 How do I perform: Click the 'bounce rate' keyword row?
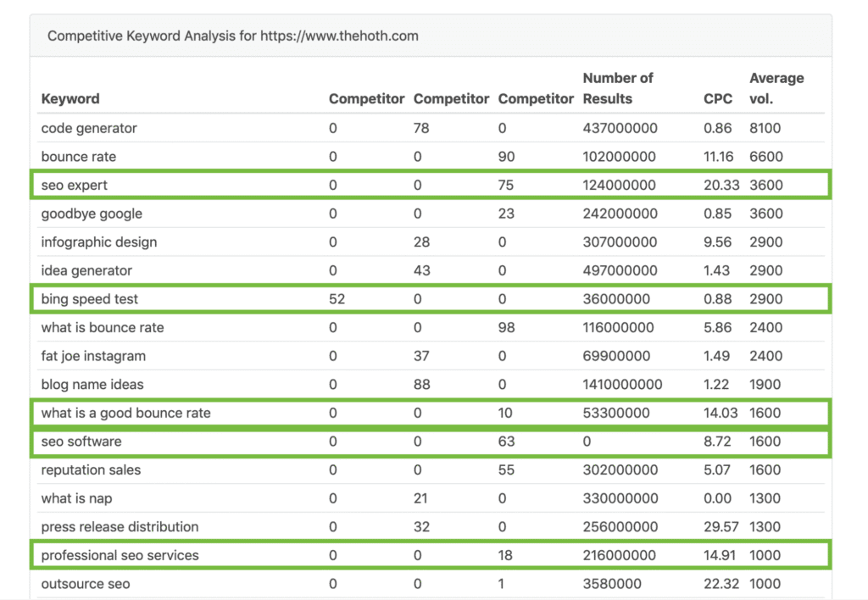coord(79,157)
